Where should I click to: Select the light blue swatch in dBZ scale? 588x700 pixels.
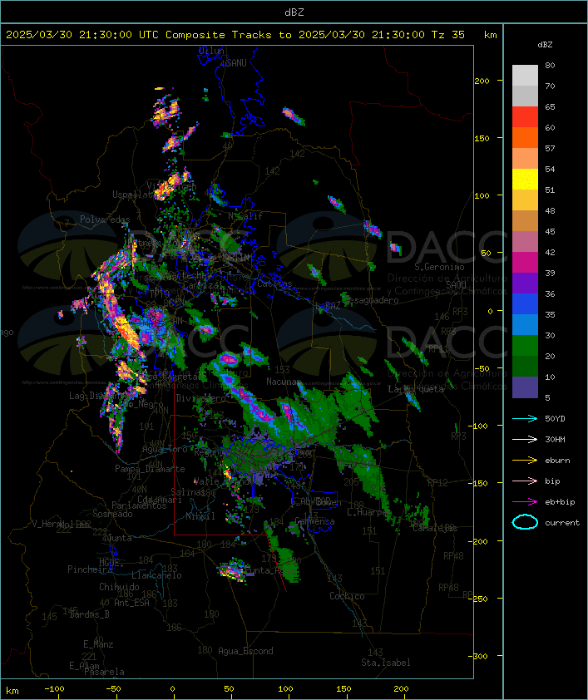(525, 324)
